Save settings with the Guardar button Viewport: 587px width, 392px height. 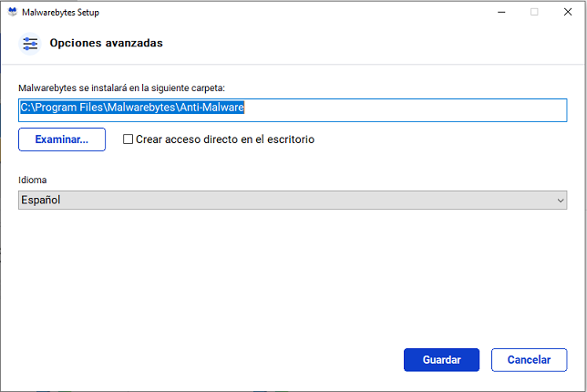[x=441, y=360]
